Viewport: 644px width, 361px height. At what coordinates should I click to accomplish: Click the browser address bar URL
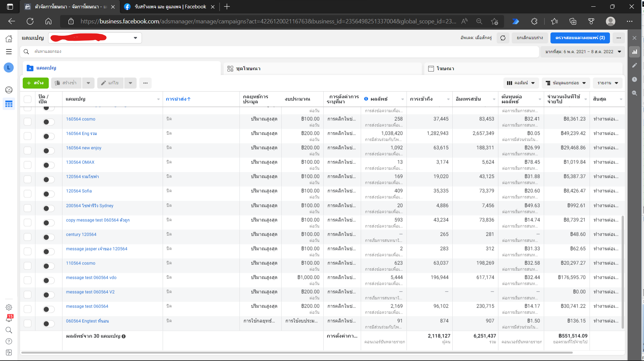268,21
